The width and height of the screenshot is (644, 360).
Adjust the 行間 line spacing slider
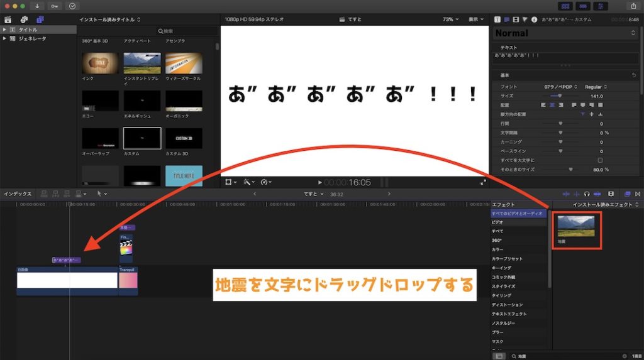click(x=560, y=123)
